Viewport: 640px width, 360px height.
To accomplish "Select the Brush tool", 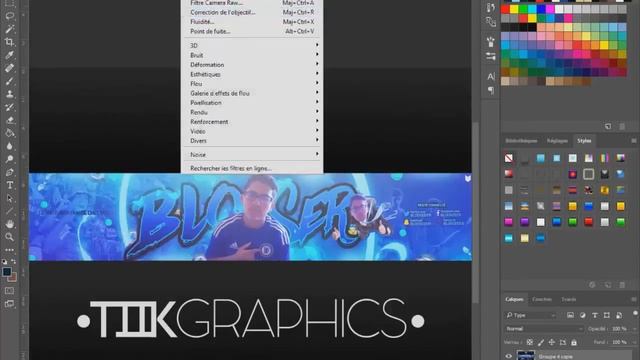I will [x=9, y=81].
